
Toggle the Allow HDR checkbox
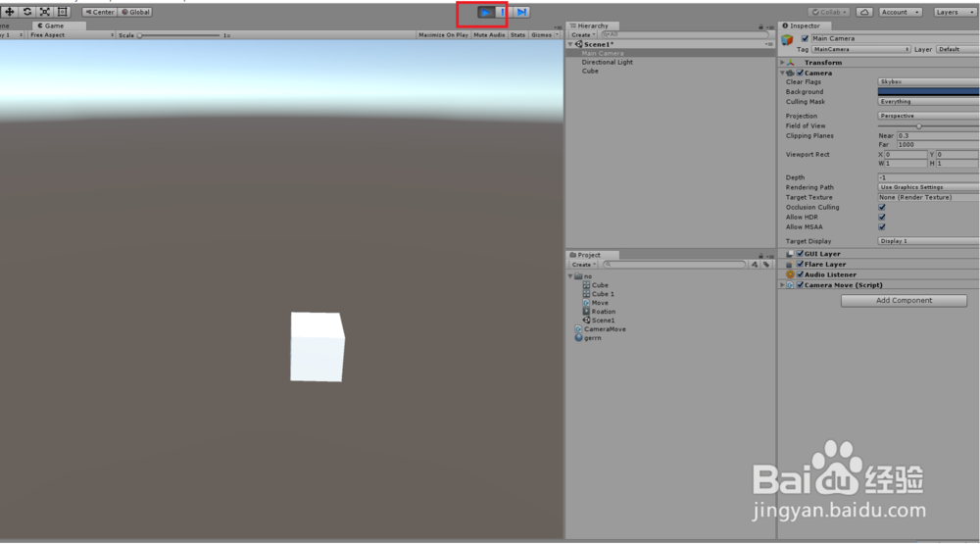[882, 218]
